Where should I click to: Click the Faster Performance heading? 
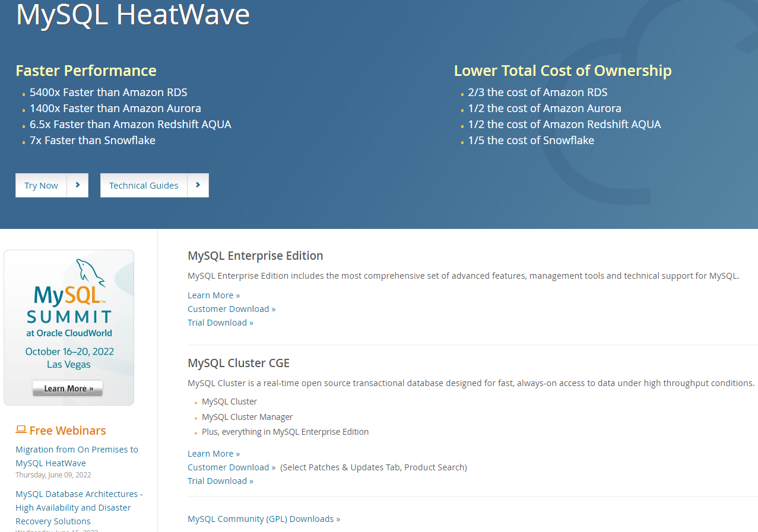[x=86, y=71]
